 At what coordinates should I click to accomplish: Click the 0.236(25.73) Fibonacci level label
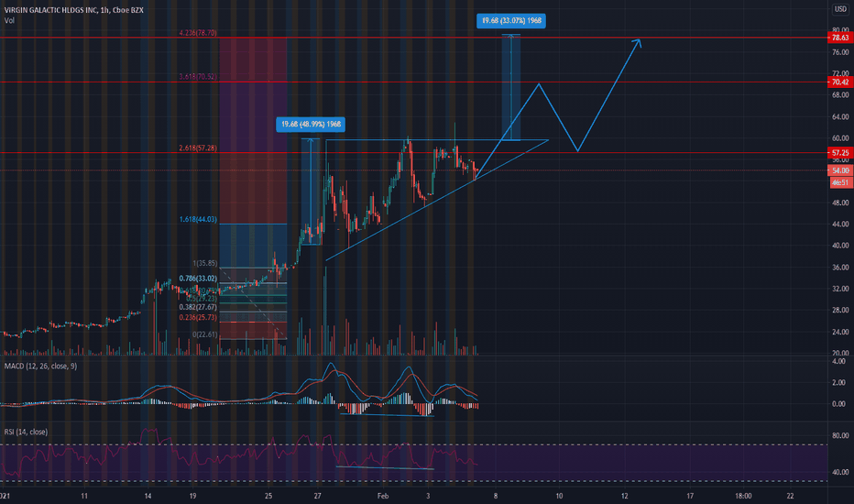198,318
